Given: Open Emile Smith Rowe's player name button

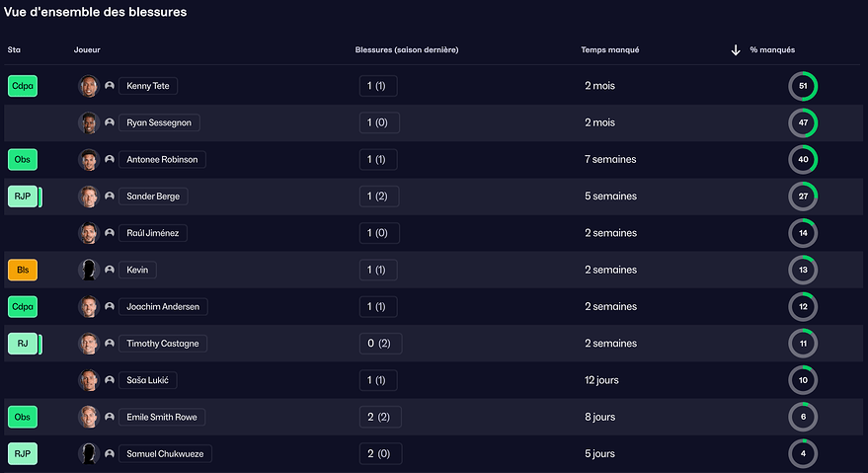Looking at the screenshot, I should click(x=161, y=417).
